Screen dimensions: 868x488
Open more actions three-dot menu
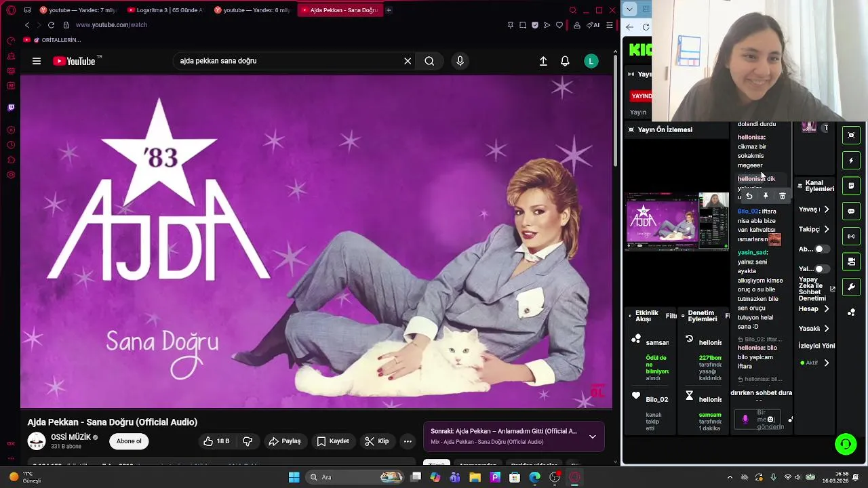pos(408,441)
